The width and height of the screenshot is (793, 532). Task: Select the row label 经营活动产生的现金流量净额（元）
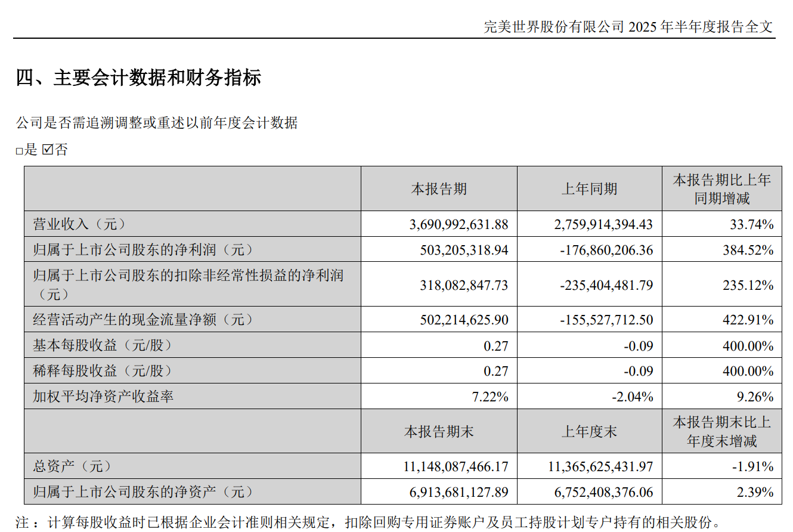click(143, 319)
